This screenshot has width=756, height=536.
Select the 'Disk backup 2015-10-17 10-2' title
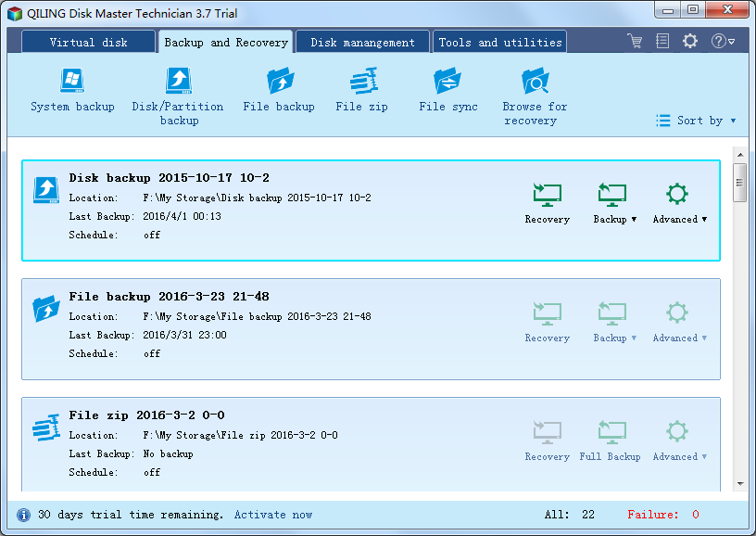(170, 177)
